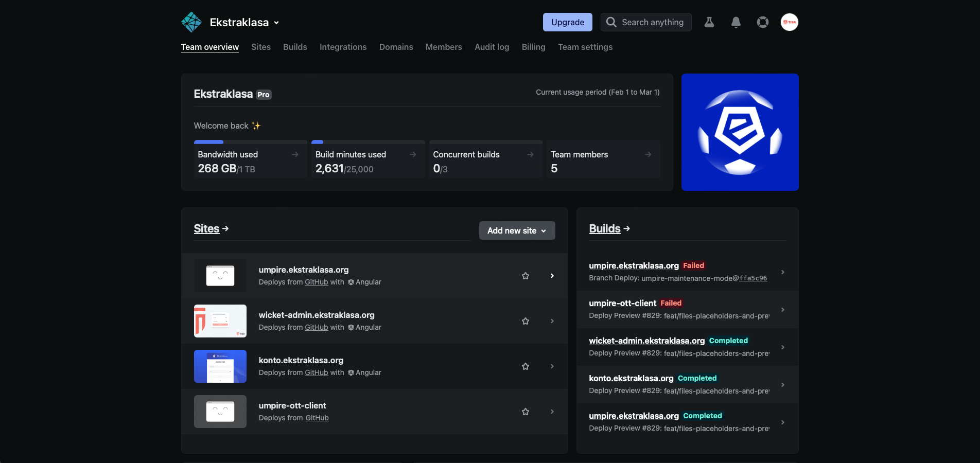Open failed umpire.ekstraklasa.org build chevron
The width and height of the screenshot is (980, 463).
point(783,272)
